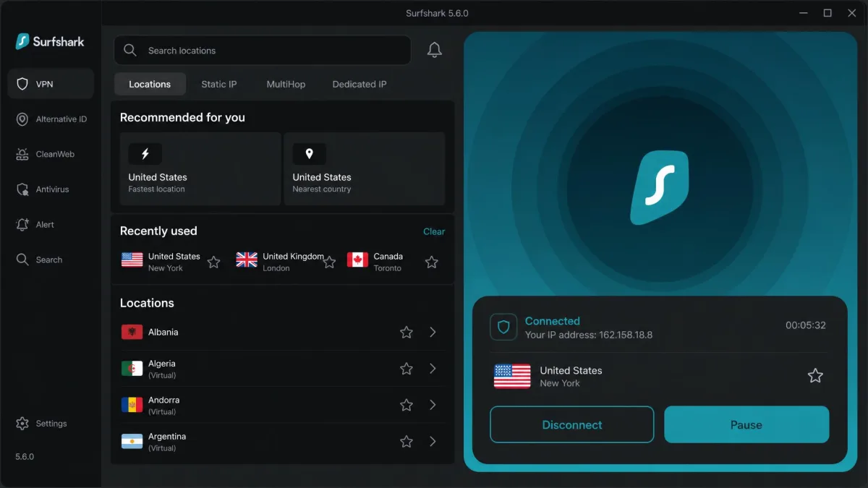Screen dimensions: 868x488
Task: Click the Search locations input field
Action: [263, 50]
